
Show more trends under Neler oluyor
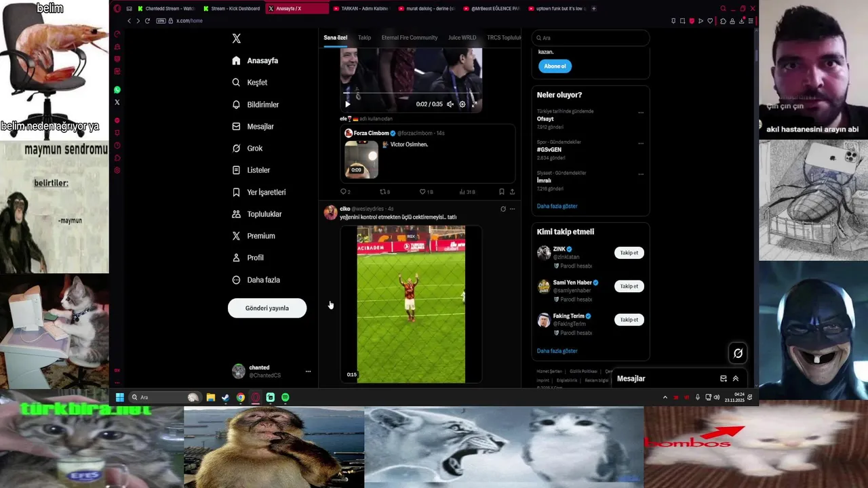coord(557,206)
